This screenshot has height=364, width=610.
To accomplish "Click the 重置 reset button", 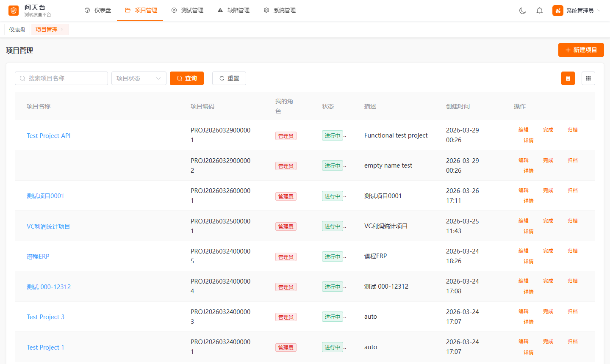I will (229, 78).
